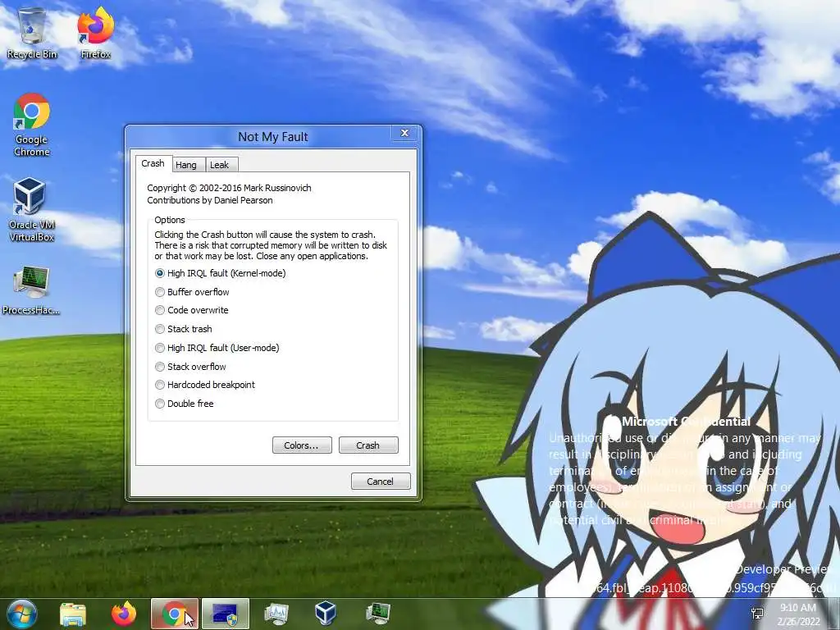
Task: Open the Recycle Bin desktop icon
Action: [x=32, y=33]
